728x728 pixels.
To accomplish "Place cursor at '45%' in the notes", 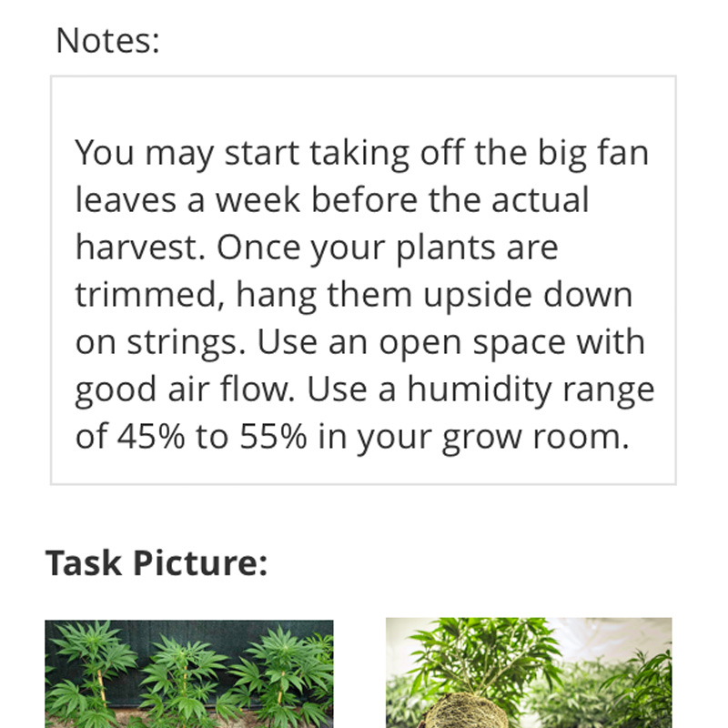I will click(151, 437).
